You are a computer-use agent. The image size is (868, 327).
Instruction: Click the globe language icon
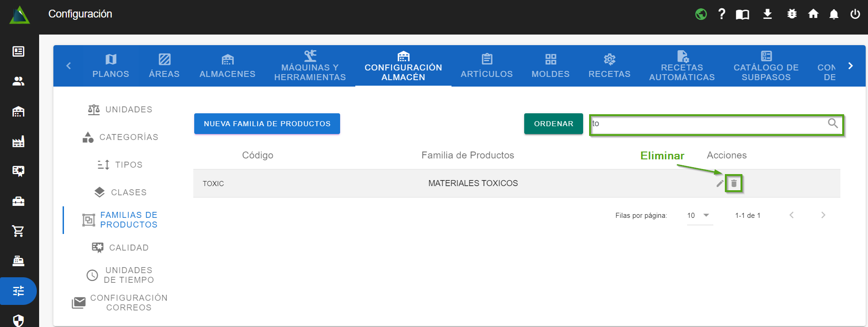[701, 14]
